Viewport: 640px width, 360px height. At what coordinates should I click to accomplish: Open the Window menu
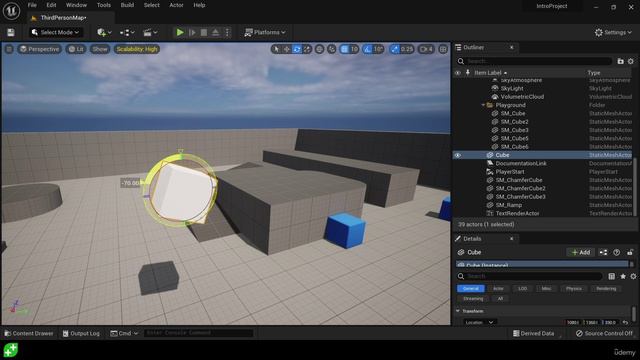pyautogui.click(x=76, y=5)
